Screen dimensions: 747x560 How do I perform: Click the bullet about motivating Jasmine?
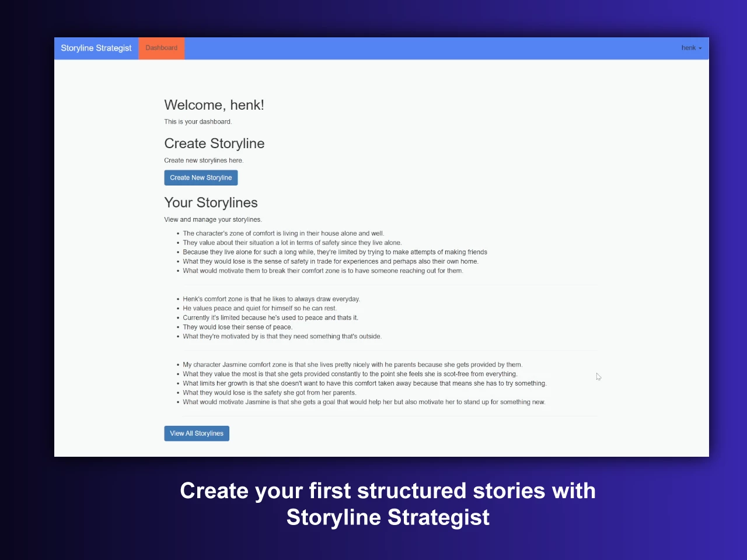pos(364,402)
